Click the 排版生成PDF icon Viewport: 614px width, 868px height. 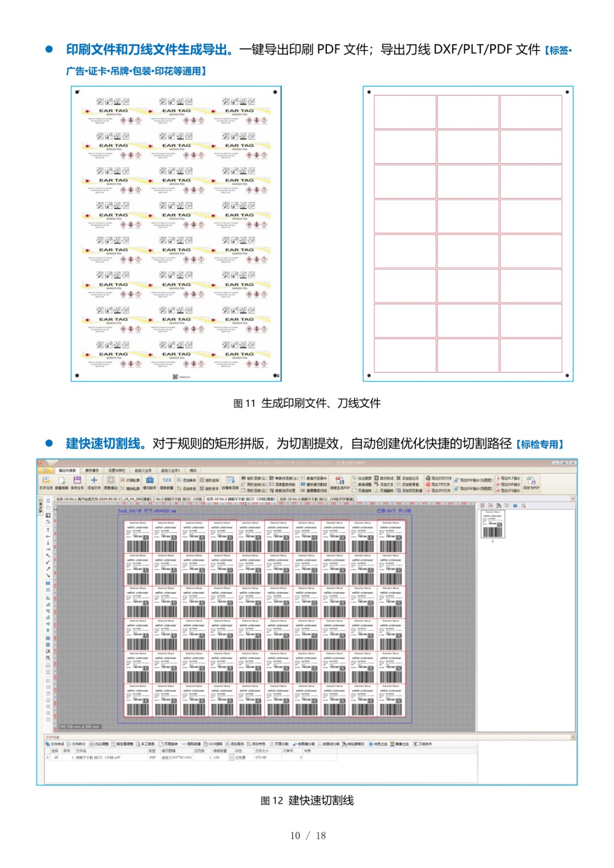[340, 482]
